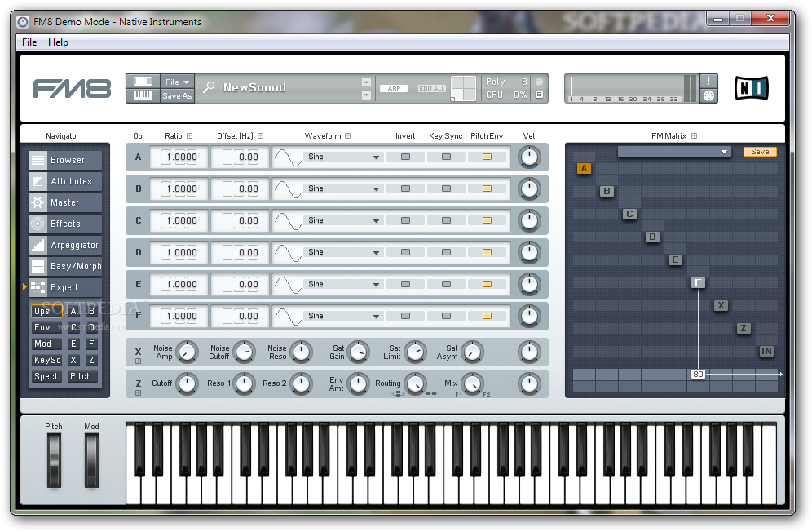Switch to the Spect expert tab
The width and height of the screenshot is (812, 532).
click(46, 376)
